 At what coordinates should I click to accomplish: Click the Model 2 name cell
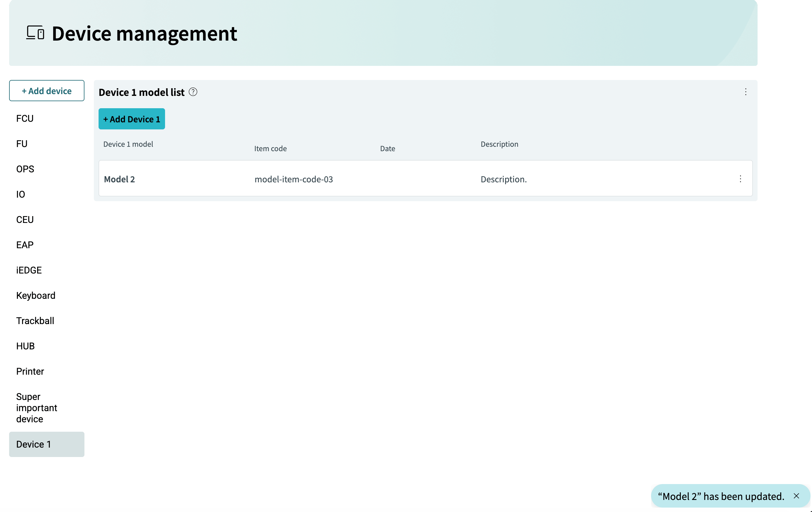click(119, 179)
